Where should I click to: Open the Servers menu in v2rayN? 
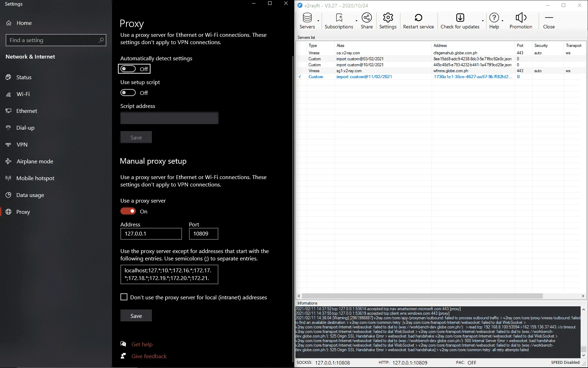(x=307, y=21)
